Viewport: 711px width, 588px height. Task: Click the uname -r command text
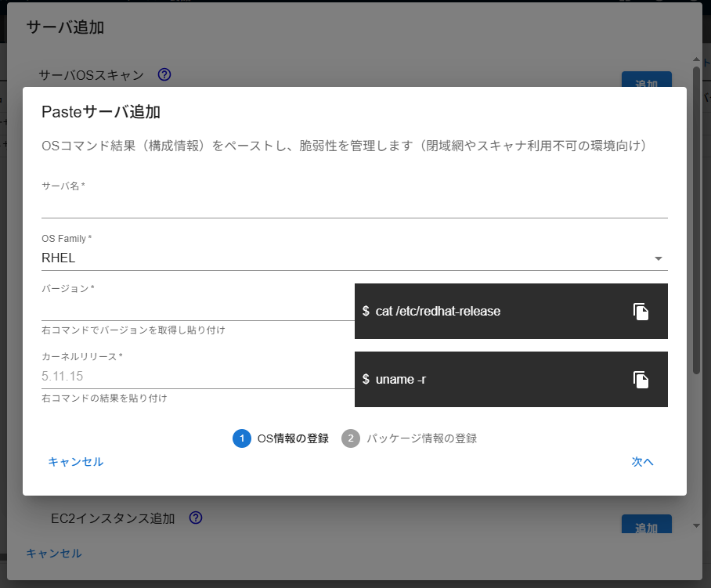400,380
